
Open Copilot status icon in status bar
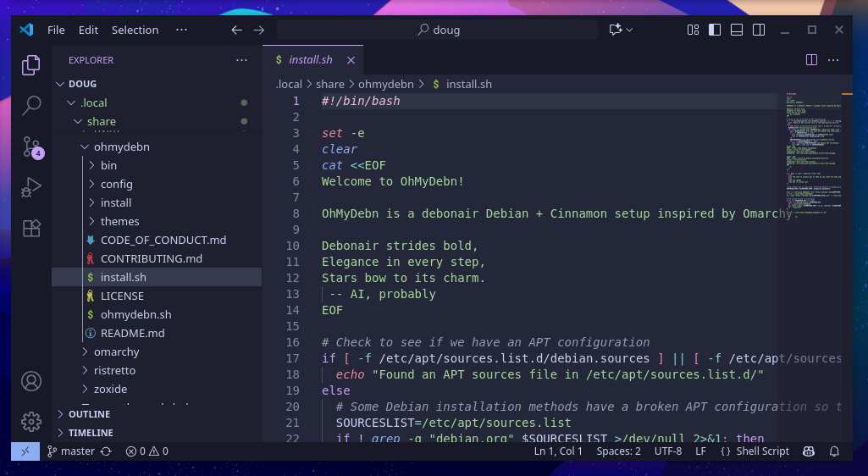809,451
